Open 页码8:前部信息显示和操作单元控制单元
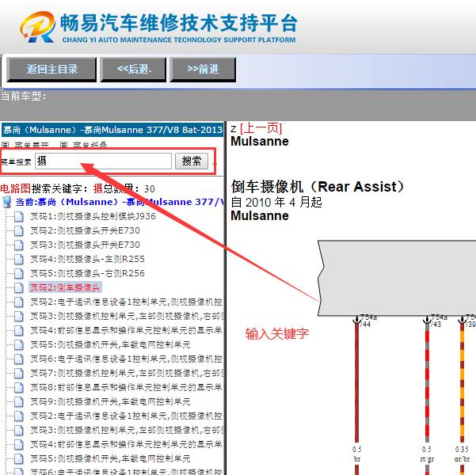The width and height of the screenshot is (476, 475). coord(126,388)
